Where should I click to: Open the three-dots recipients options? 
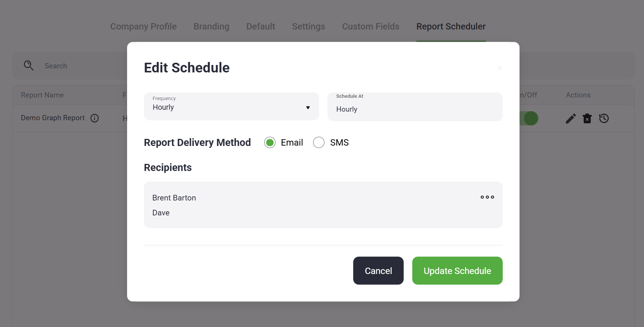pos(487,197)
